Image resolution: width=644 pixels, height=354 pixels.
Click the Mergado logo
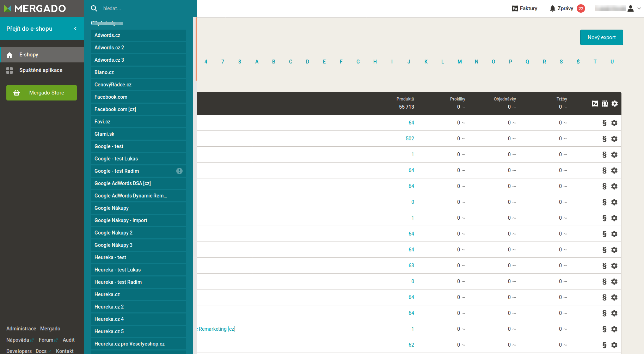click(x=35, y=8)
